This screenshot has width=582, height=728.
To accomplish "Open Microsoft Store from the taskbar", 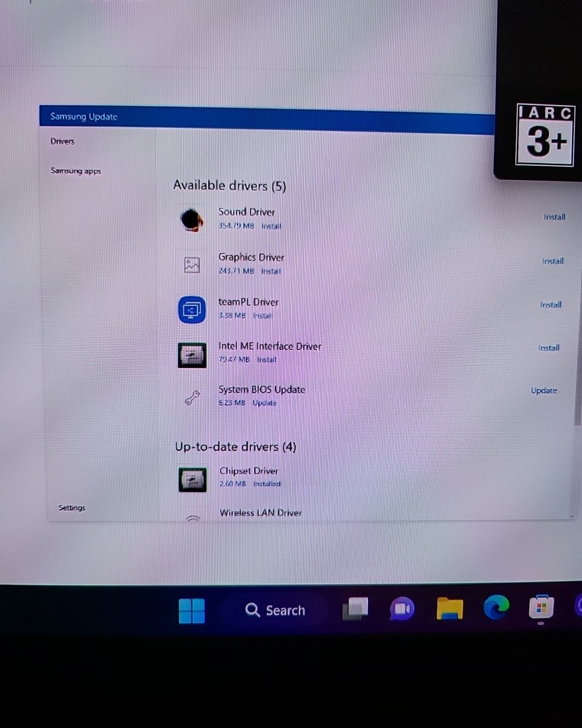I will pos(541,607).
